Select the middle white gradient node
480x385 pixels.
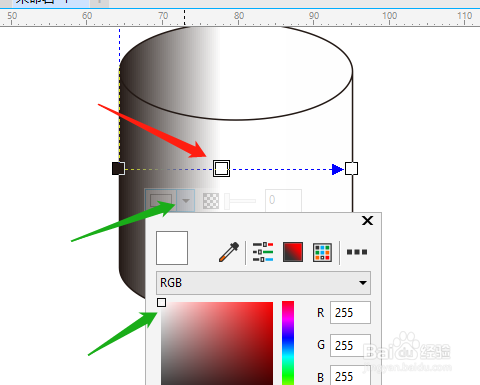point(221,168)
